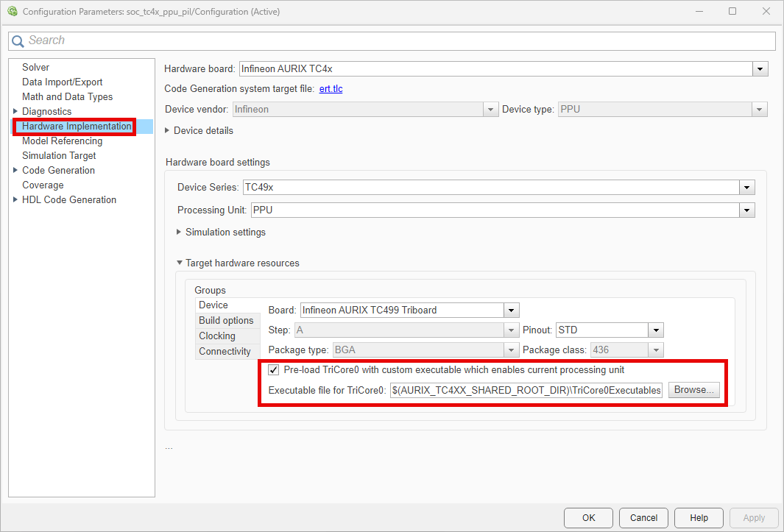Click the Executable file for TriCore0 field
Image resolution: width=784 pixels, height=532 pixels.
[x=526, y=390]
